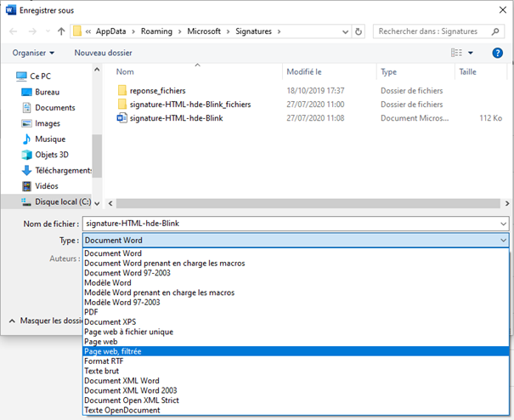
Task: Sort by the Modifié le column header
Action: (x=304, y=72)
